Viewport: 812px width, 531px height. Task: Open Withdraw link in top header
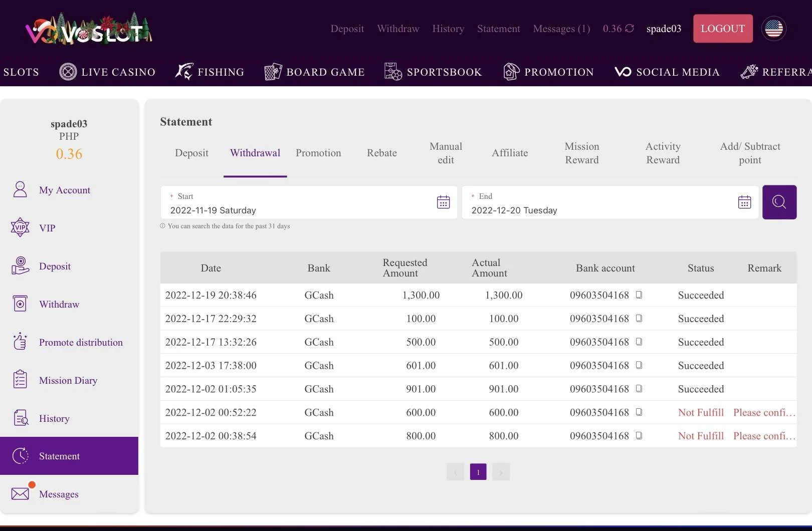(x=398, y=29)
